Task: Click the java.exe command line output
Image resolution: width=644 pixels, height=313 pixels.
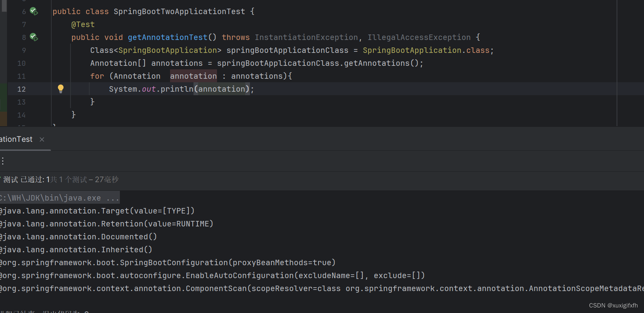Action: click(x=60, y=198)
